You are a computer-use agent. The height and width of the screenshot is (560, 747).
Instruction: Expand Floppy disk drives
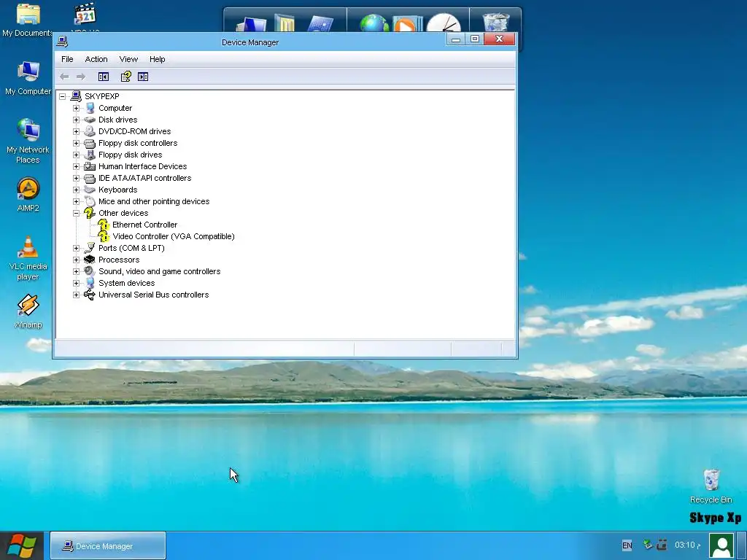pyautogui.click(x=76, y=155)
